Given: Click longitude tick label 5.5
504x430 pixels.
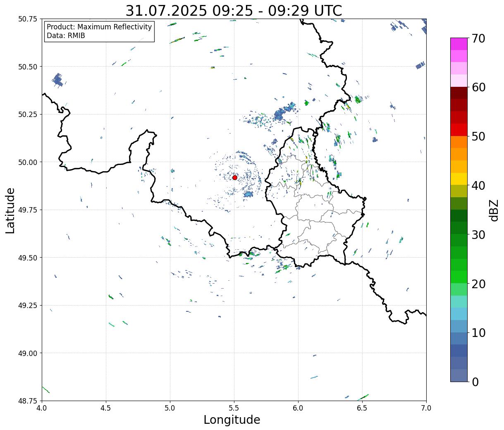Looking at the screenshot, I should [234, 408].
